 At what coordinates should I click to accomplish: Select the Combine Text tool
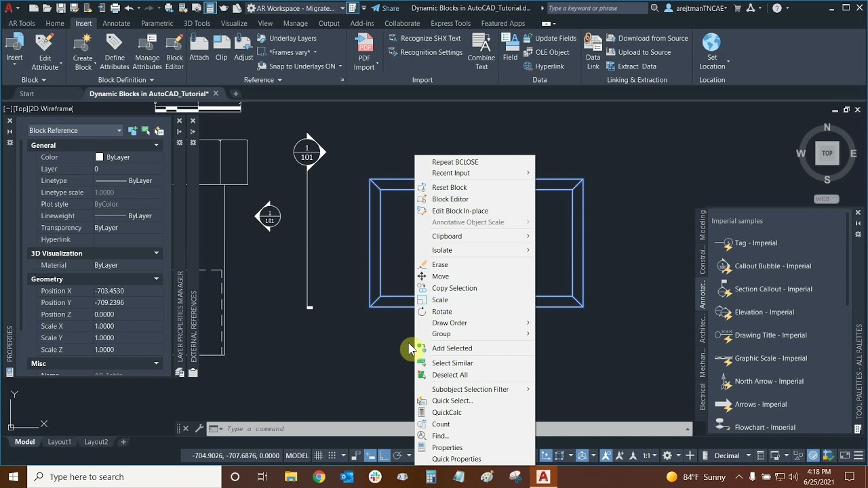click(481, 52)
